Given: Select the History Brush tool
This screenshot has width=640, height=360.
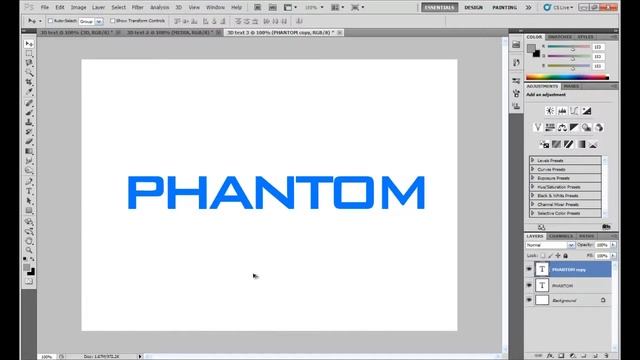Looking at the screenshot, I should click(x=29, y=132).
